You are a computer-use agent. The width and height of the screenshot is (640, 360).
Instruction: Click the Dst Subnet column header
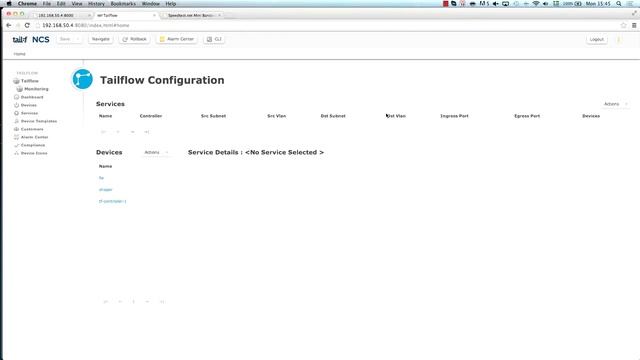tap(333, 116)
